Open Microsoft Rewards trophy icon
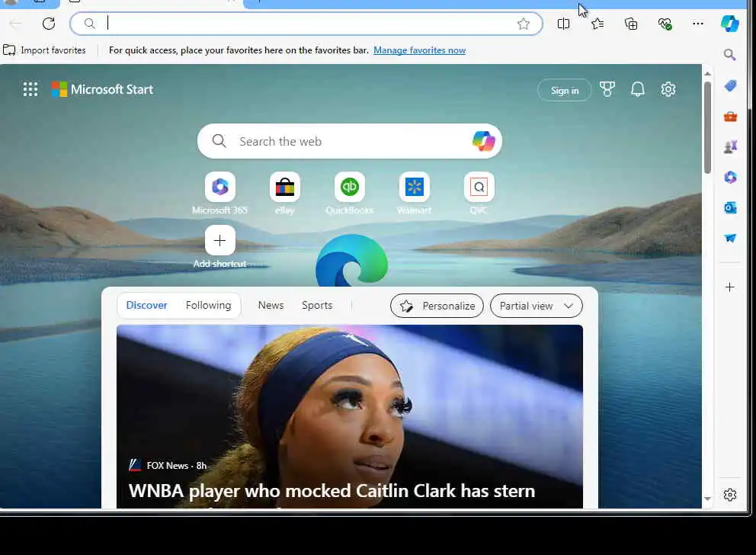Image resolution: width=756 pixels, height=555 pixels. coord(607,89)
